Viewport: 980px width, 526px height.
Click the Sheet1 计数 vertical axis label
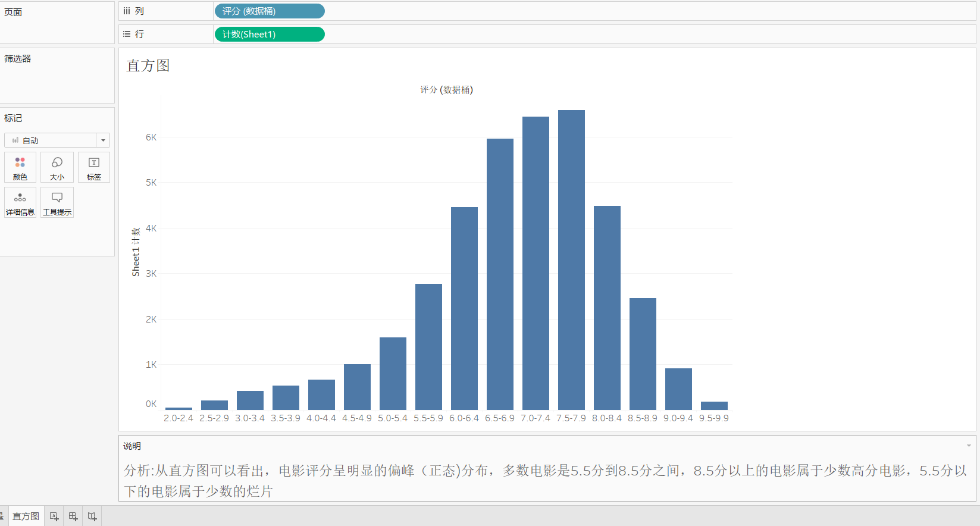click(x=136, y=252)
